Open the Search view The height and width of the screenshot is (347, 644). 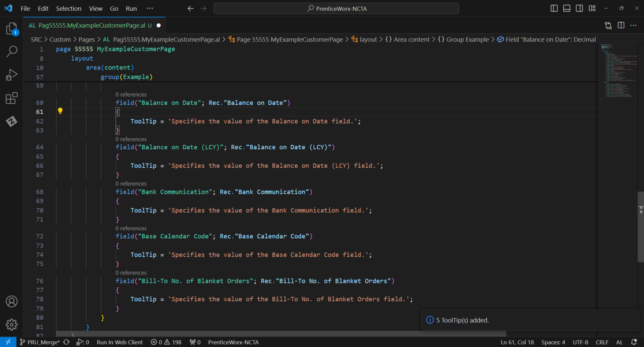click(x=11, y=51)
